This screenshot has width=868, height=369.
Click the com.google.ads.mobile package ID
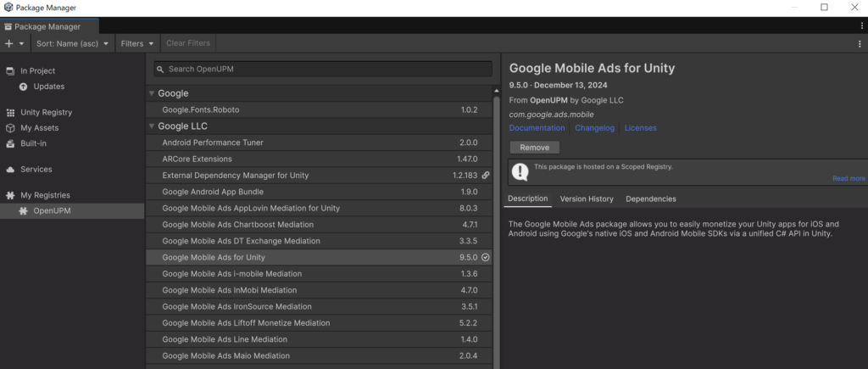coord(551,115)
